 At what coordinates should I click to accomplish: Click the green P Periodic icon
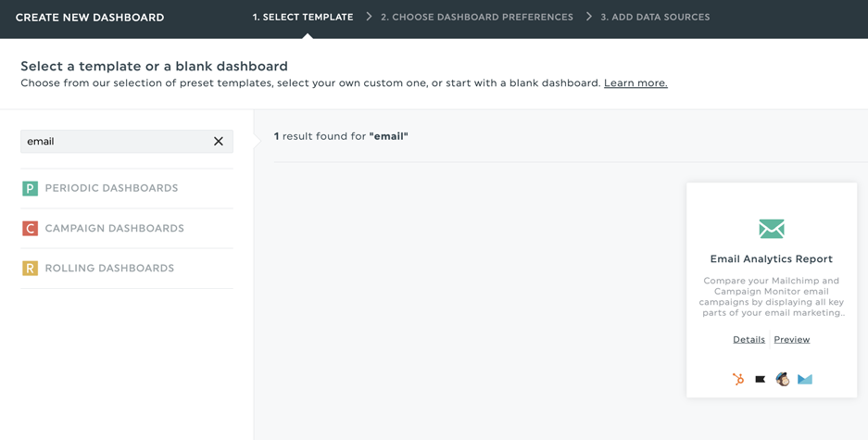tap(30, 188)
